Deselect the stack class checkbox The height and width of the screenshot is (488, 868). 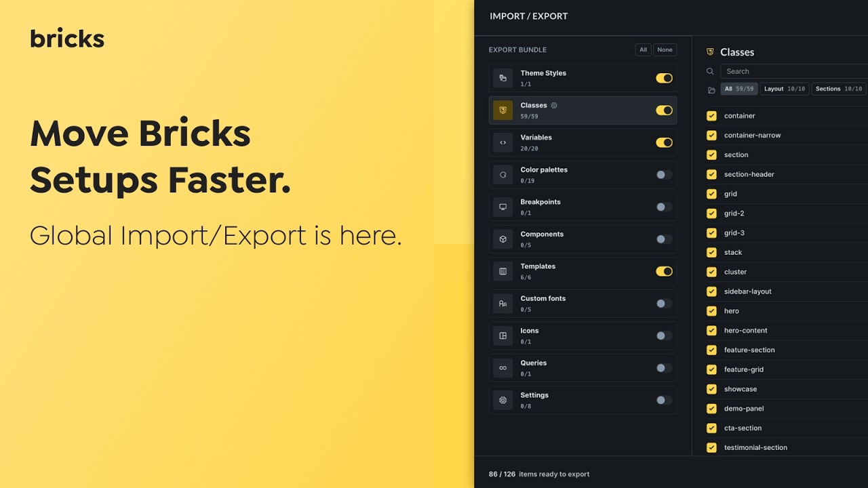(711, 252)
